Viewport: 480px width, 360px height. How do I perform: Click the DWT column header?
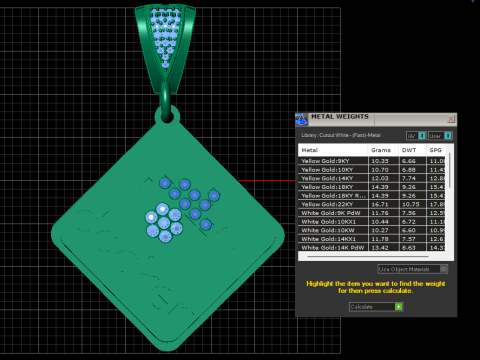(x=412, y=150)
